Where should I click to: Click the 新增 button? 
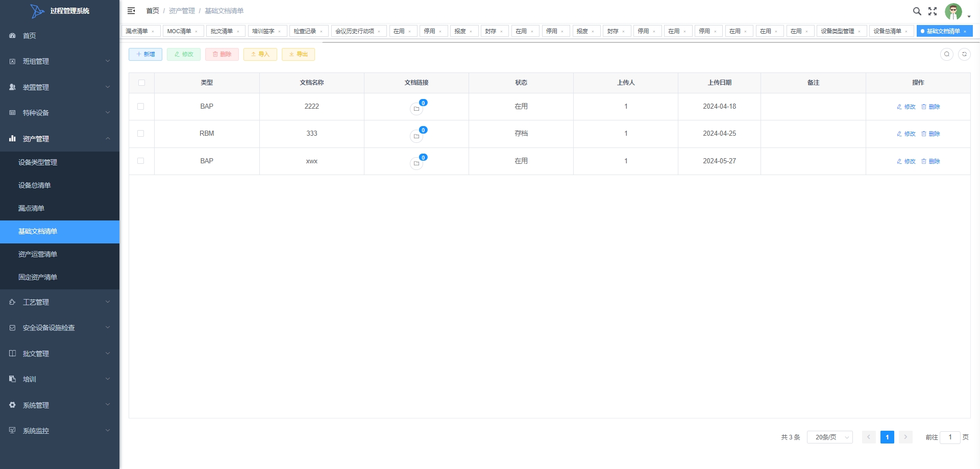[x=145, y=54]
